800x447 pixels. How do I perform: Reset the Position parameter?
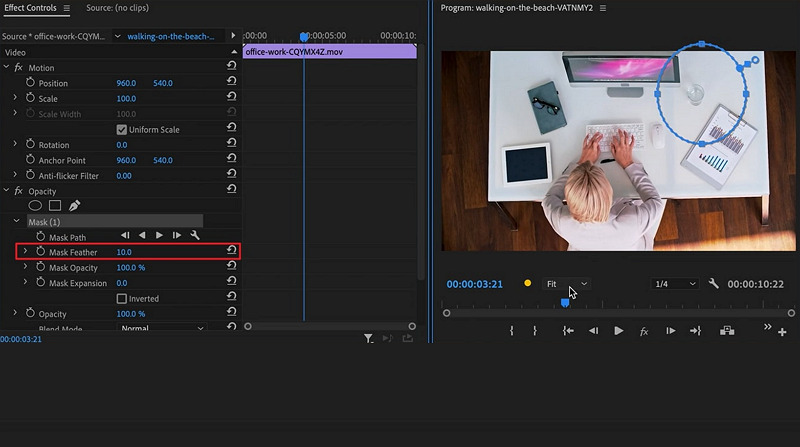[x=232, y=81]
